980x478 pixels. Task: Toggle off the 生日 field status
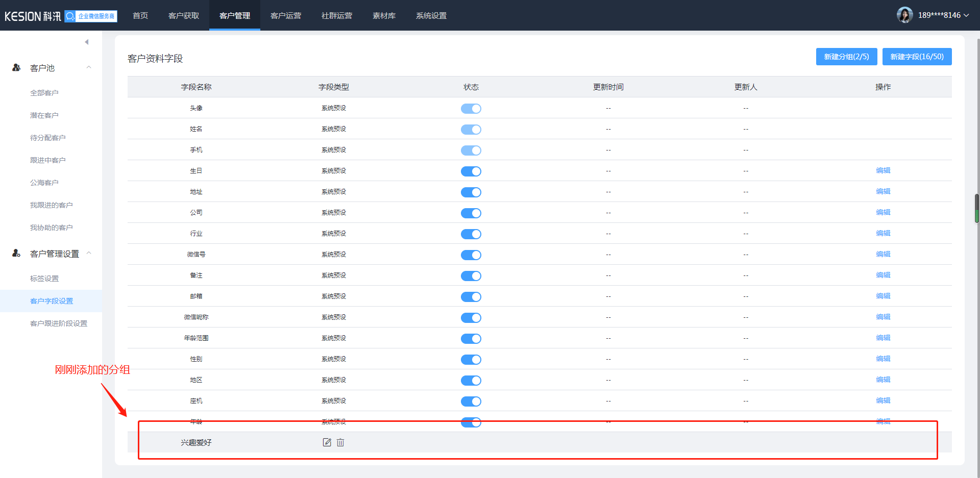click(x=471, y=171)
